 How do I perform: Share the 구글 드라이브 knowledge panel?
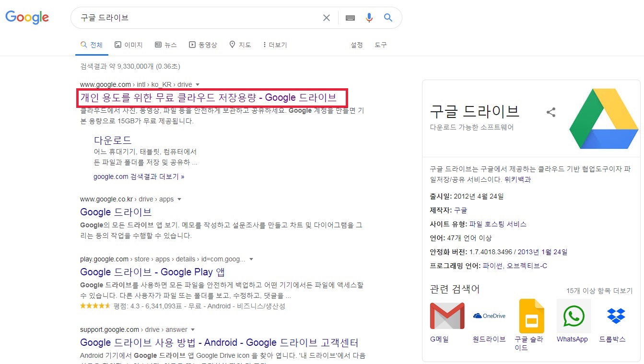551,111
